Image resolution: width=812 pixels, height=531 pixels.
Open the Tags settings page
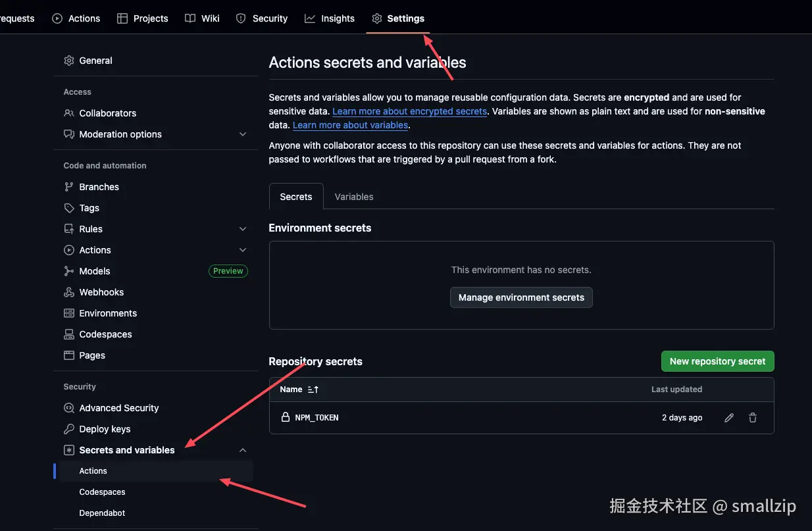[x=89, y=208]
